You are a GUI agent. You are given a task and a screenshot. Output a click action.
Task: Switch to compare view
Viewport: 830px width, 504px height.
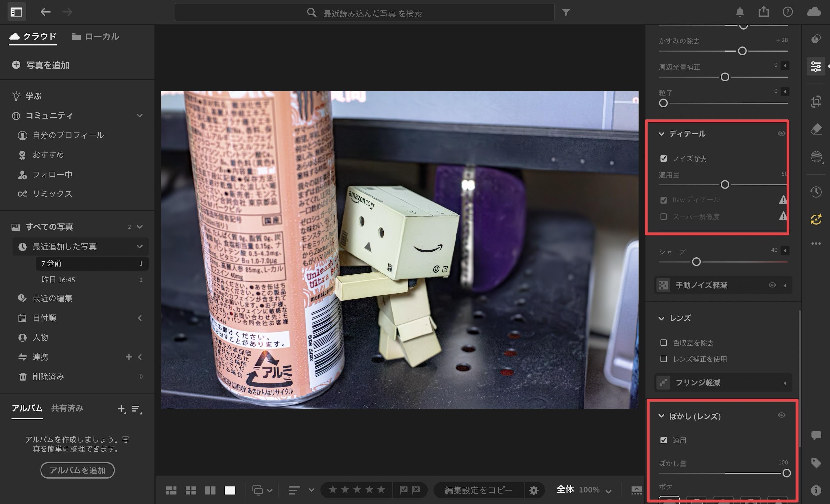pyautogui.click(x=210, y=490)
